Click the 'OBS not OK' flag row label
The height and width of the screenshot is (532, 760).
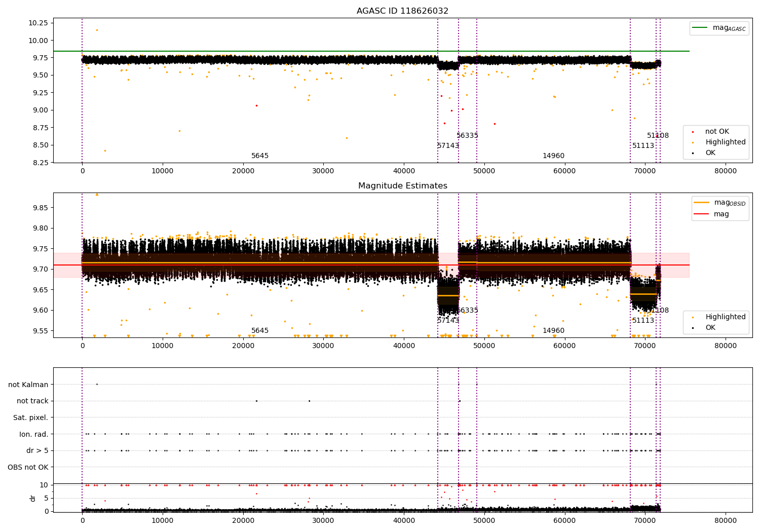click(x=28, y=467)
